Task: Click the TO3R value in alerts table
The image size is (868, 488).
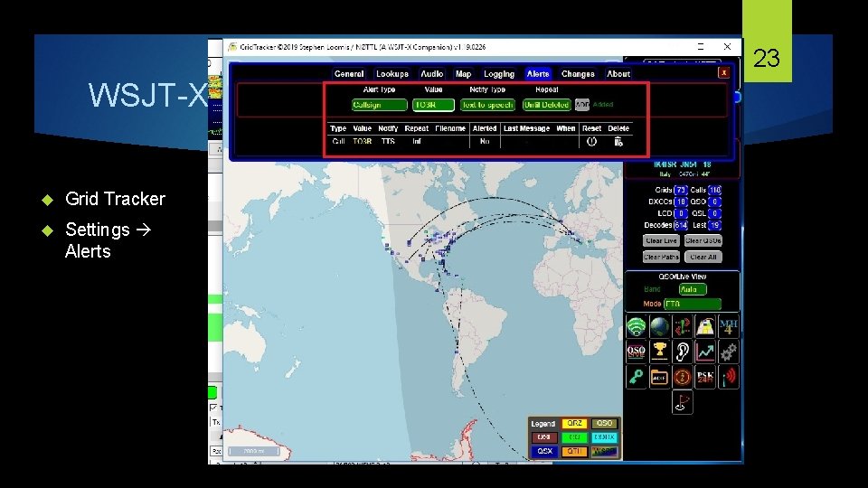Action: click(362, 142)
